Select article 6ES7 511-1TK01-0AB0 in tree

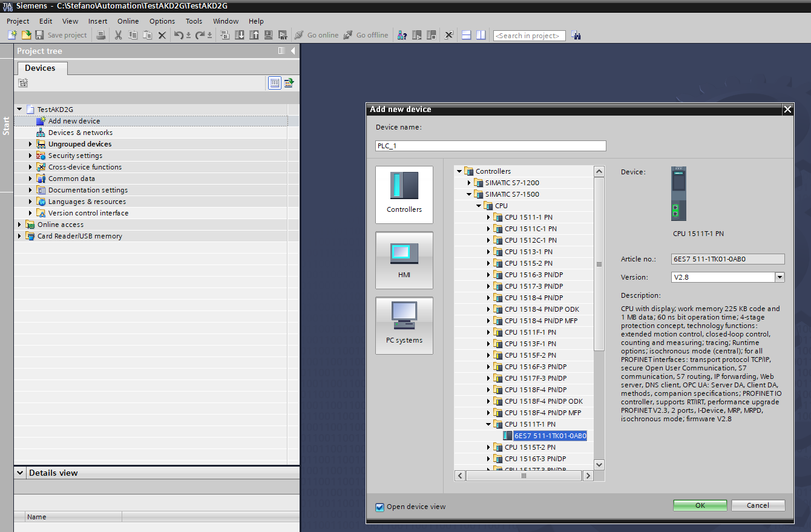coord(550,436)
